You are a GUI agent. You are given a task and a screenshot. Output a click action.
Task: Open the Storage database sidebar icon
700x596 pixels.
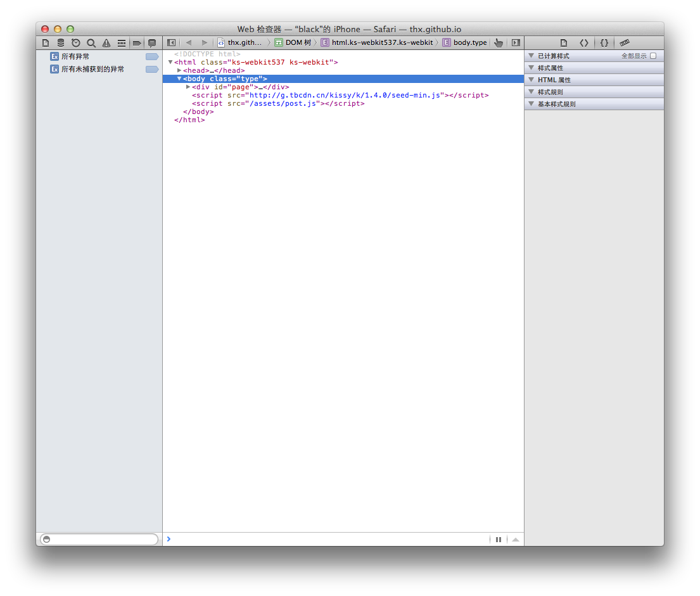(61, 43)
